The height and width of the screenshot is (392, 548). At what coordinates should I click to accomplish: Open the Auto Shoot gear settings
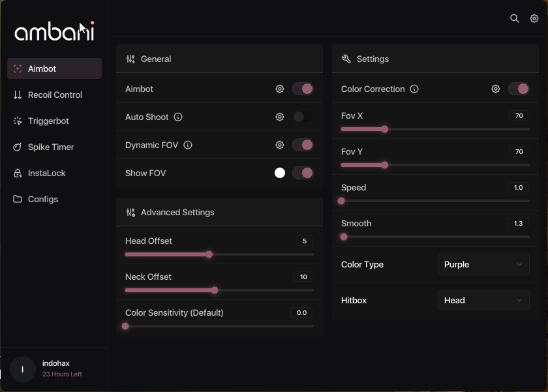click(280, 117)
